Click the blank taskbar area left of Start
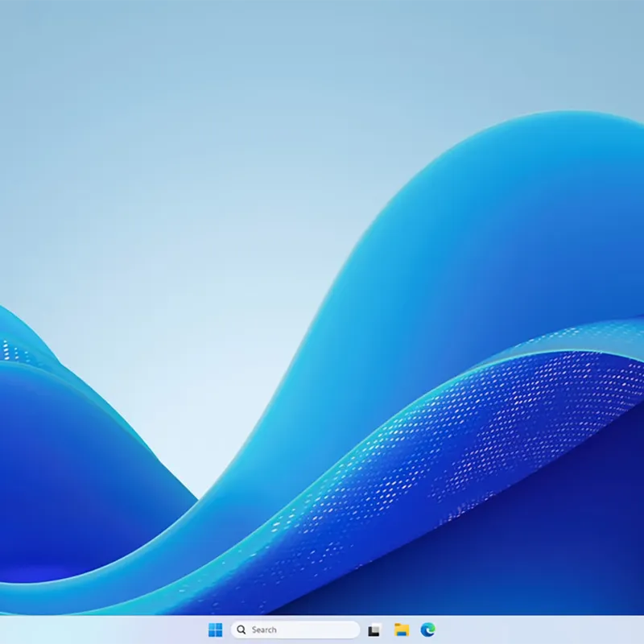The image size is (644, 644). coord(103,630)
